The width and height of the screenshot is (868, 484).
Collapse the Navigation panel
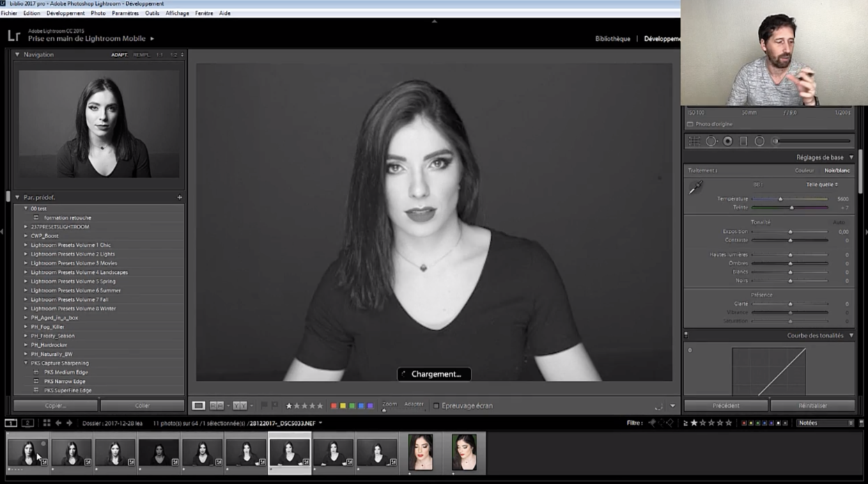[x=17, y=55]
